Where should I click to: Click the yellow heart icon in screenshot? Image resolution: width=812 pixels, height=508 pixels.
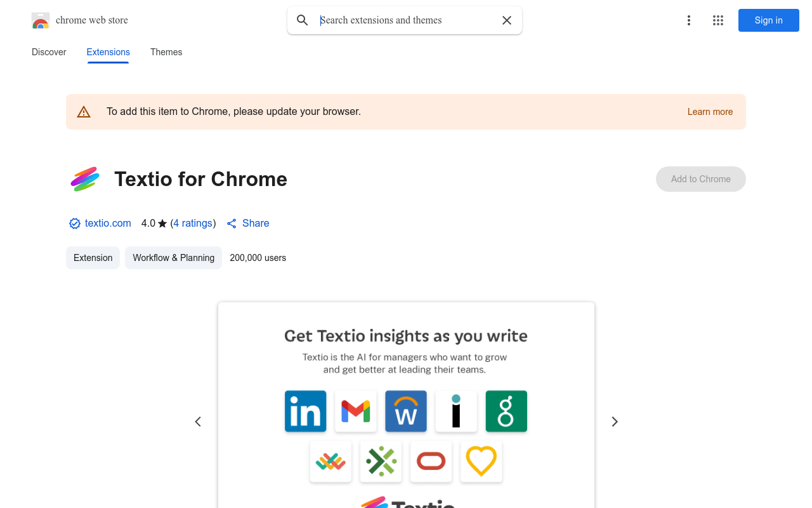[481, 462]
